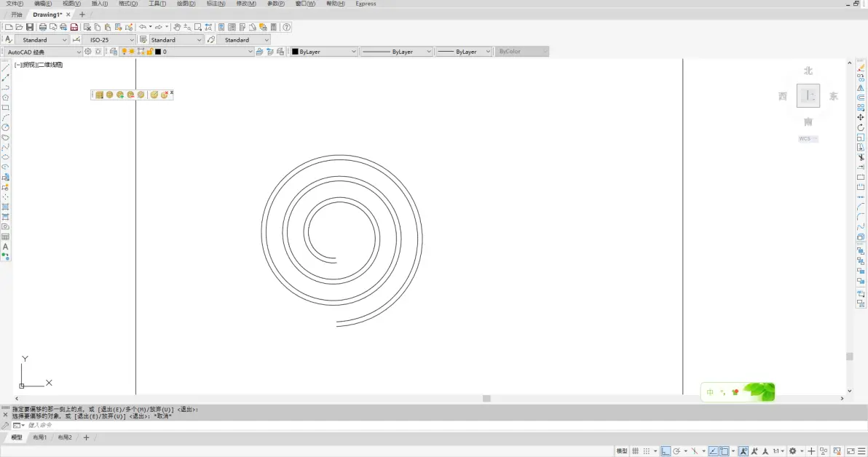The image size is (868, 457).
Task: Open the Layer Properties Manager icon
Action: [114, 52]
